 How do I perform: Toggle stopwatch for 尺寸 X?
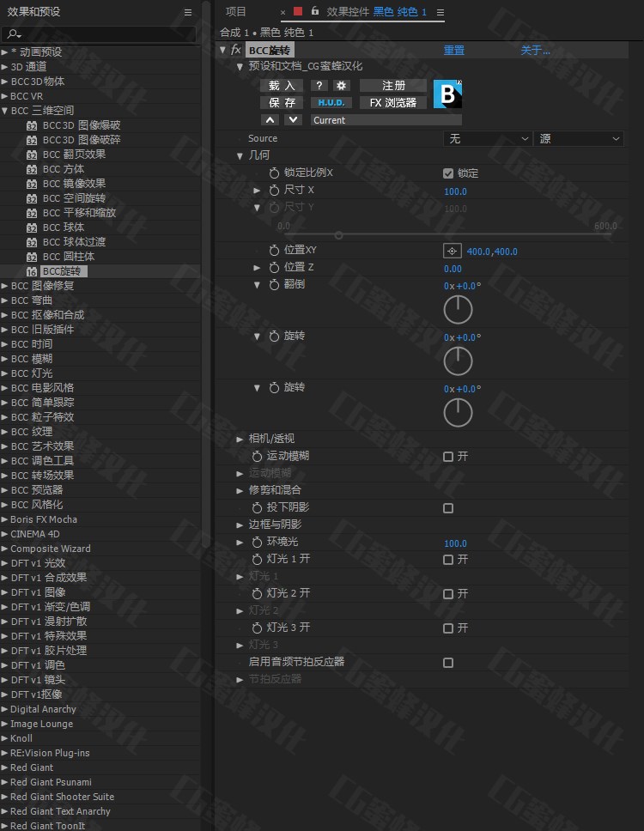(274, 190)
